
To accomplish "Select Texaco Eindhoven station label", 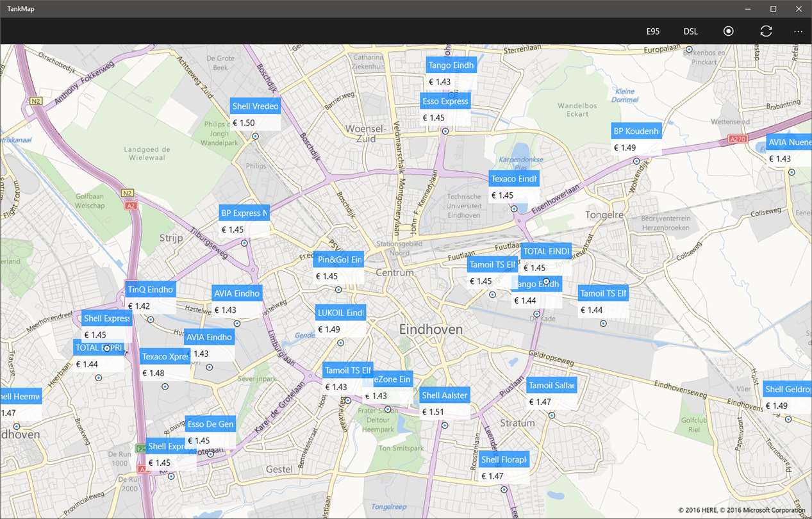I will click(x=514, y=179).
